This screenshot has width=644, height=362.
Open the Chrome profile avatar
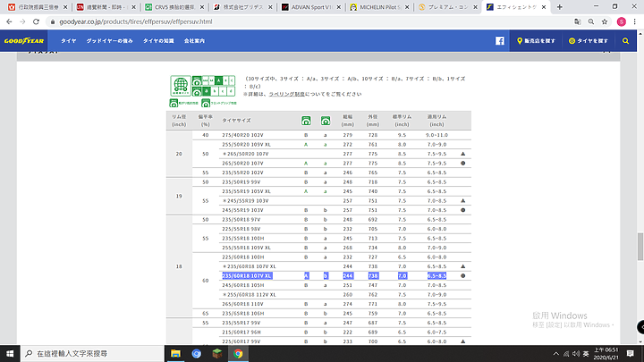[622, 21]
